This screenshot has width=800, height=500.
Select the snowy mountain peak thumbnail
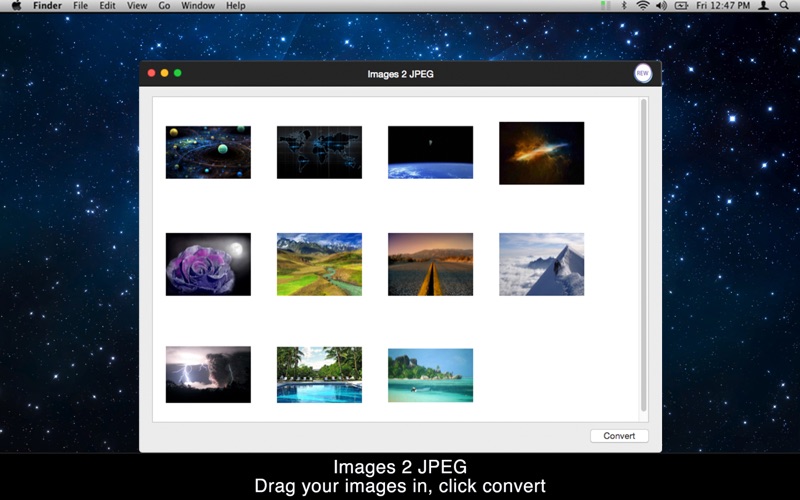tap(542, 264)
